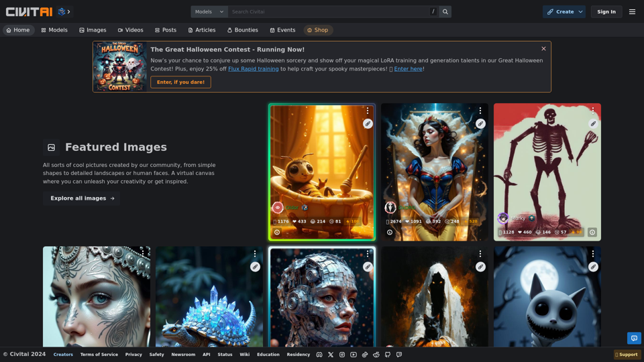Open the options menu on the mosaic face card
This screenshot has width=644, height=362.
[368, 254]
